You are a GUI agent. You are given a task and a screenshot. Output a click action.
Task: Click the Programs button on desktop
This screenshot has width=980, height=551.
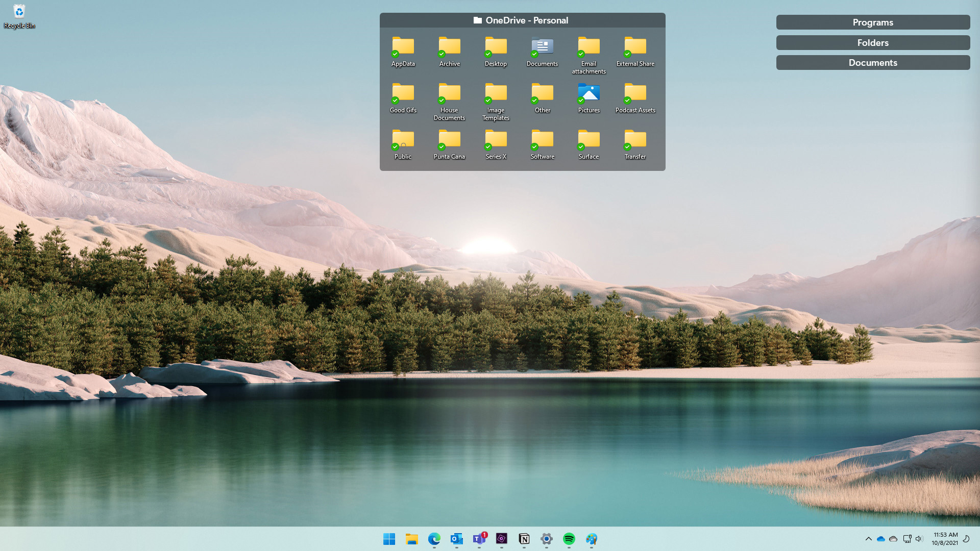[x=873, y=22]
